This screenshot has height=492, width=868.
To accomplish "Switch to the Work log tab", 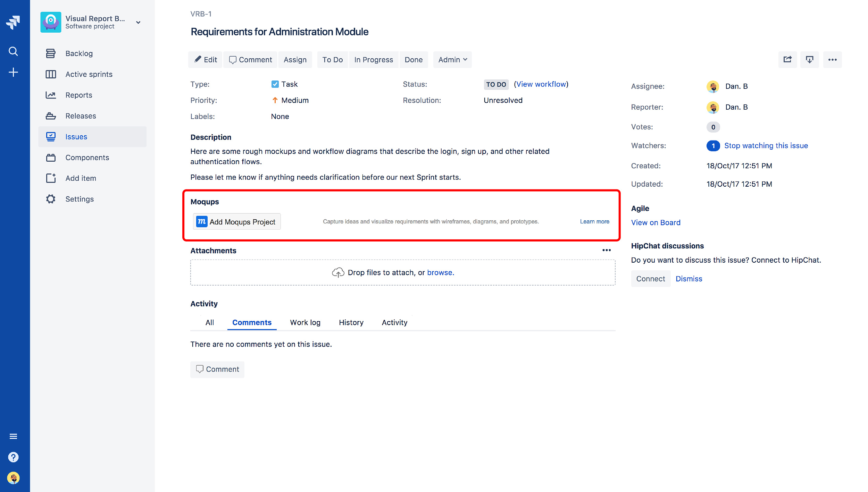I will [x=305, y=322].
